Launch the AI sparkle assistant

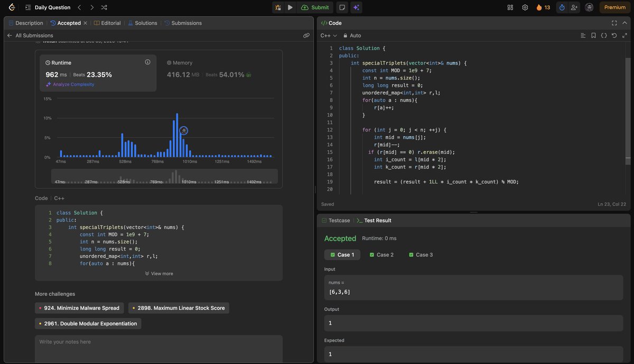356,7
